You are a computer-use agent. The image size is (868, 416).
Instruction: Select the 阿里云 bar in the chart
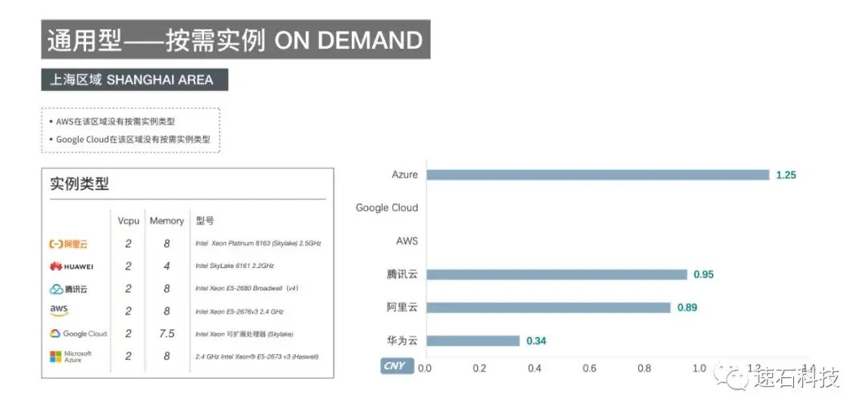point(548,308)
